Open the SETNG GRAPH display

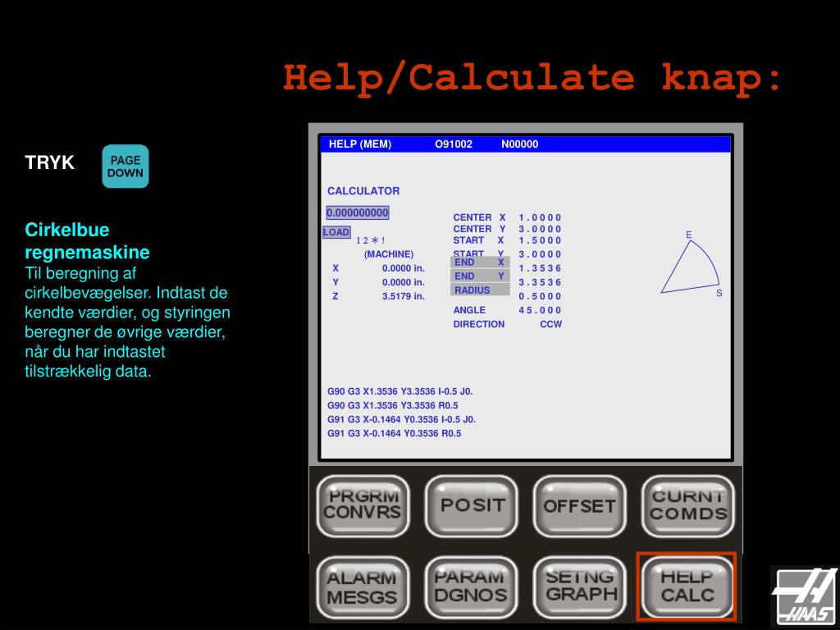(580, 587)
